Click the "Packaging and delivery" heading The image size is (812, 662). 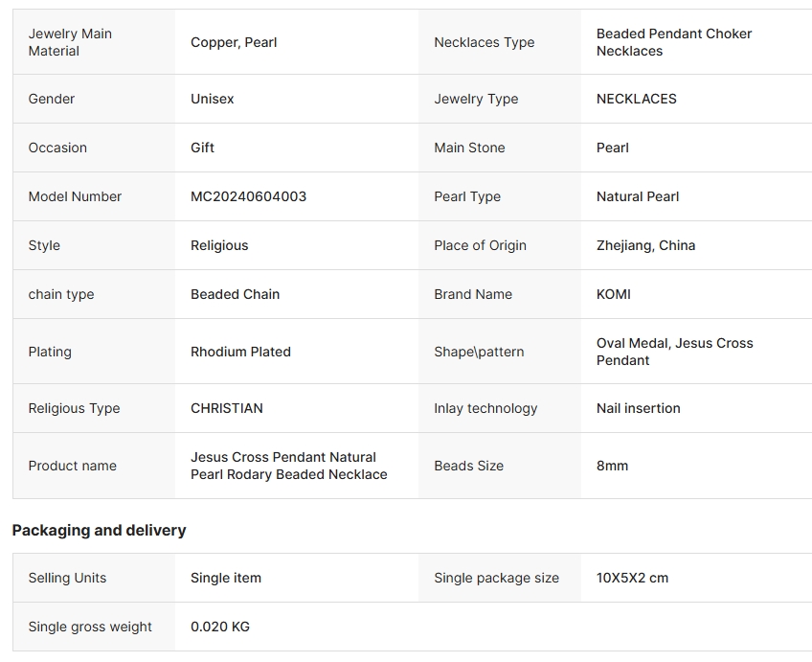(99, 530)
